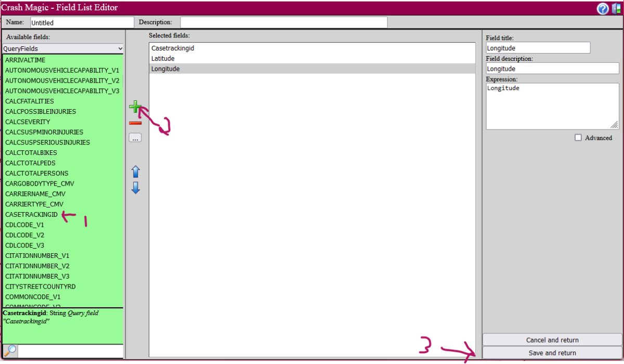
Task: Select CASETRACKINGID in the available fields list
Action: 32,214
